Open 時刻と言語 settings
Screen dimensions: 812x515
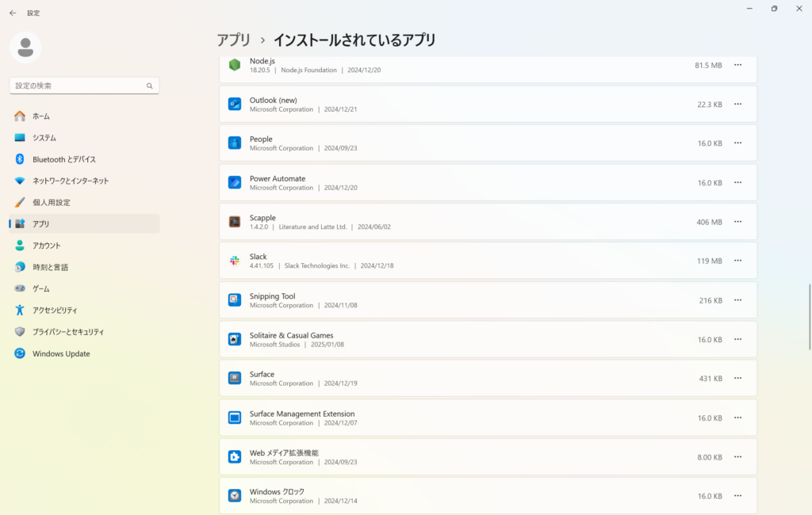(84, 267)
